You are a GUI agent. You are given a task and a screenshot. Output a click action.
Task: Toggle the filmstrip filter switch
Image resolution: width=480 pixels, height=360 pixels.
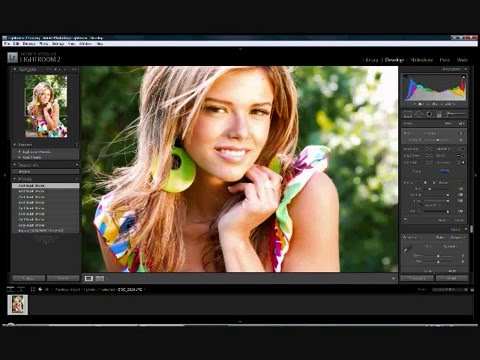click(472, 290)
